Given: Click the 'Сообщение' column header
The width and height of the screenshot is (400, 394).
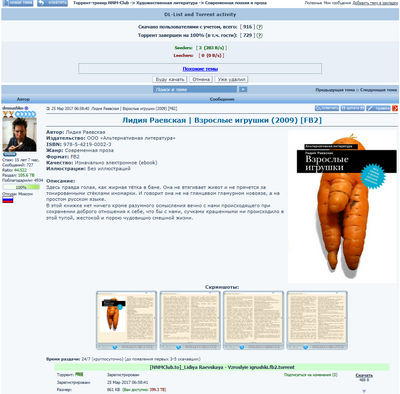Looking at the screenshot, I should pos(222,99).
